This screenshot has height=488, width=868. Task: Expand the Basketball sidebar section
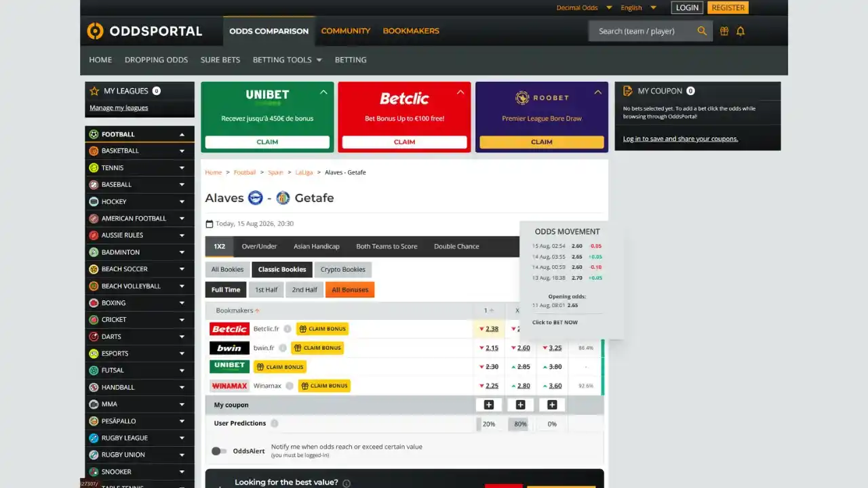click(182, 150)
